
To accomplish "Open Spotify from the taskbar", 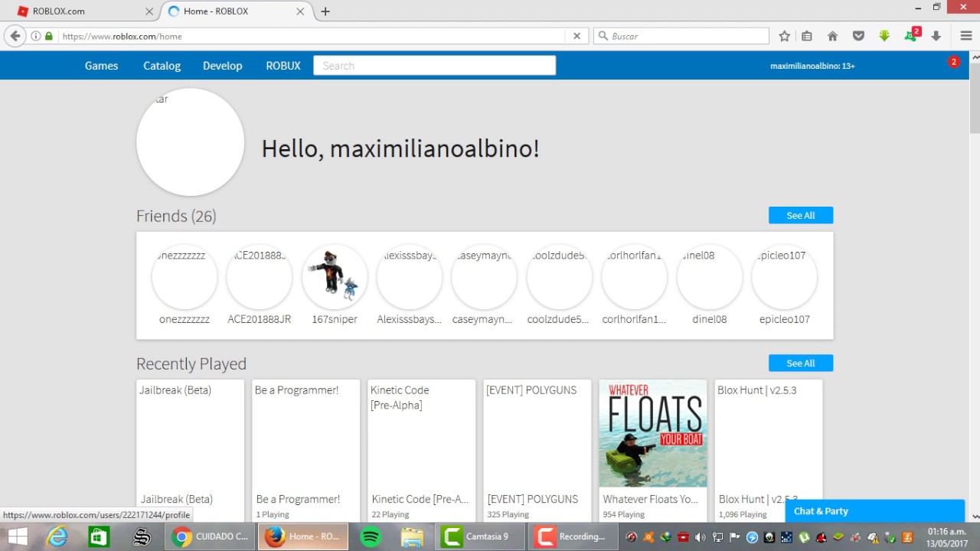I will (x=371, y=536).
